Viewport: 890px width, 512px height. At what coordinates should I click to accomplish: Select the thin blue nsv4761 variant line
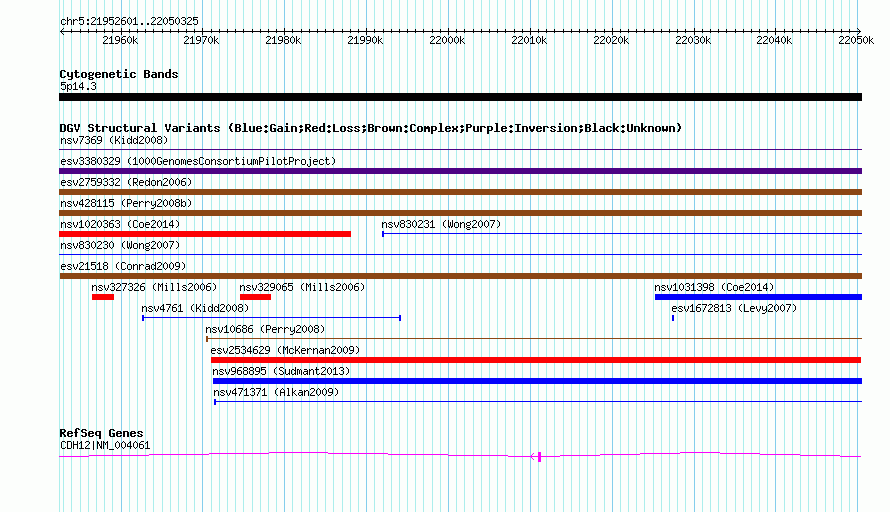coord(271,318)
